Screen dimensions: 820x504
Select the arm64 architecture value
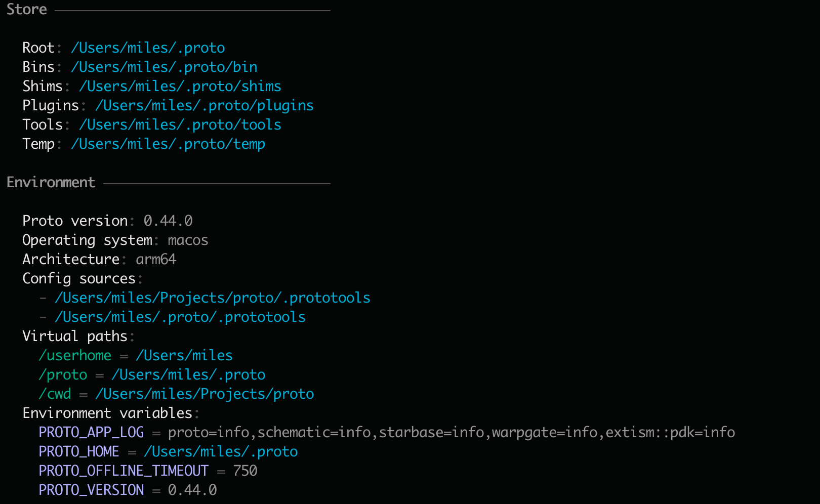tap(156, 260)
